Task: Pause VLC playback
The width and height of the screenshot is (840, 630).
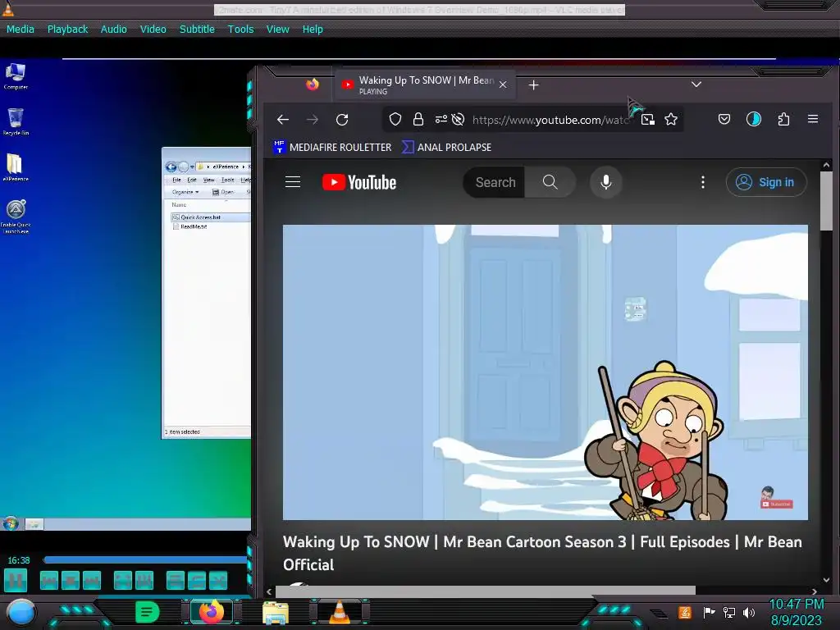Action: [x=16, y=580]
